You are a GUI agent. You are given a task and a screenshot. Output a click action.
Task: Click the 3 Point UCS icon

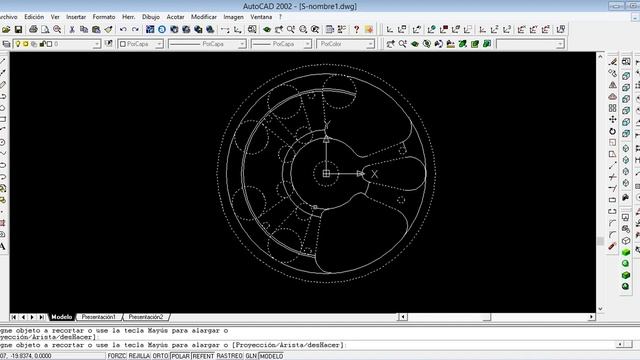tap(507, 29)
